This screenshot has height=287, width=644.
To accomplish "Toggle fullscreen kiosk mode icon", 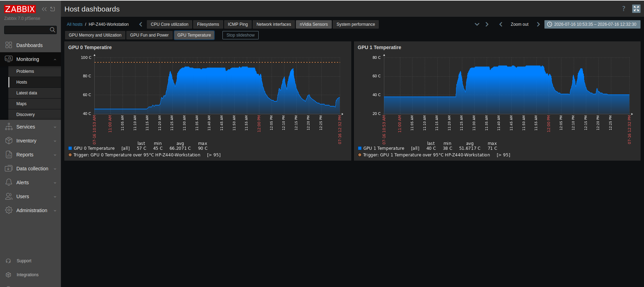I will 636,9.
